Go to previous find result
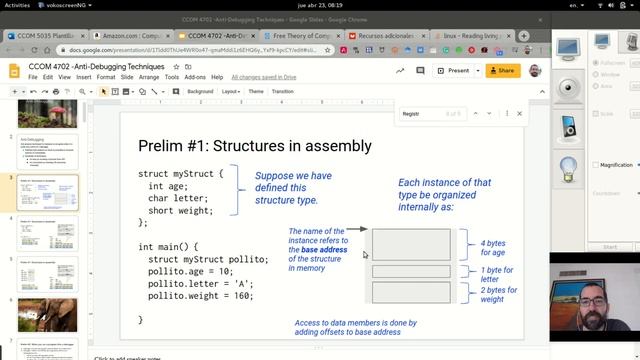640x360 pixels. tap(476, 113)
